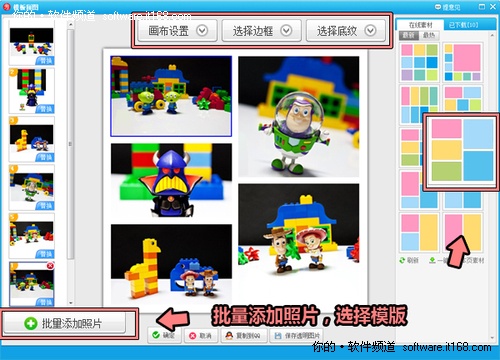
Task: Open the 画布设置 canvas settings dropdown
Action: click(177, 31)
